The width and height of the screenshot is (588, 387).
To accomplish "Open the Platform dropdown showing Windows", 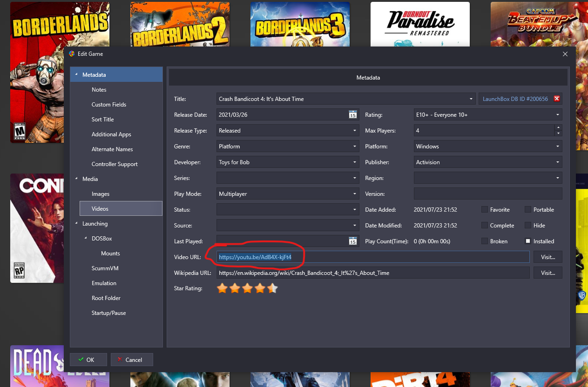I will pyautogui.click(x=558, y=147).
